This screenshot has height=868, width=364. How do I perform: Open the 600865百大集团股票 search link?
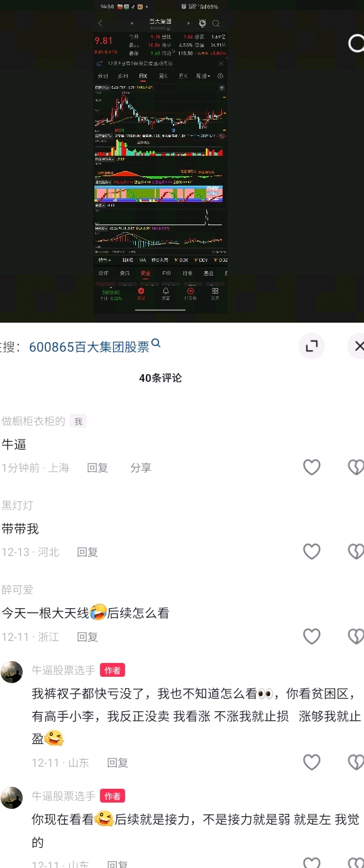click(x=89, y=347)
